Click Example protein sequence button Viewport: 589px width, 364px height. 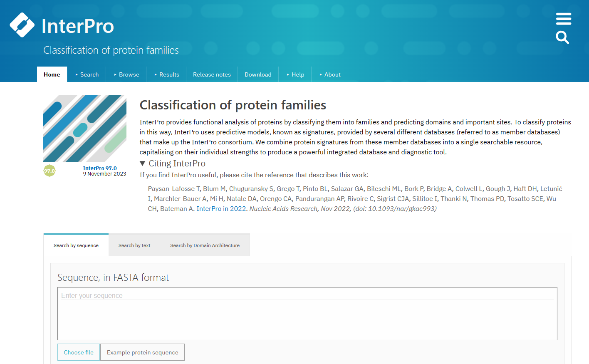[142, 352]
